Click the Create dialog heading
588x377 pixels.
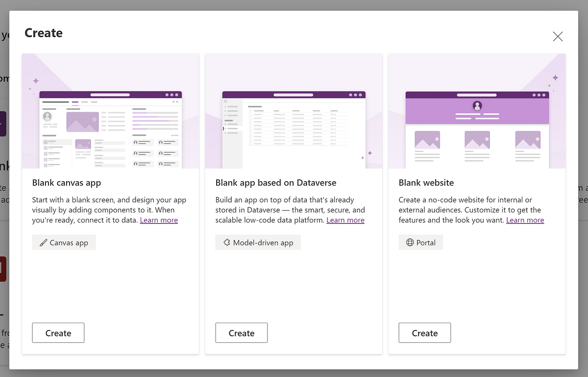coord(43,33)
